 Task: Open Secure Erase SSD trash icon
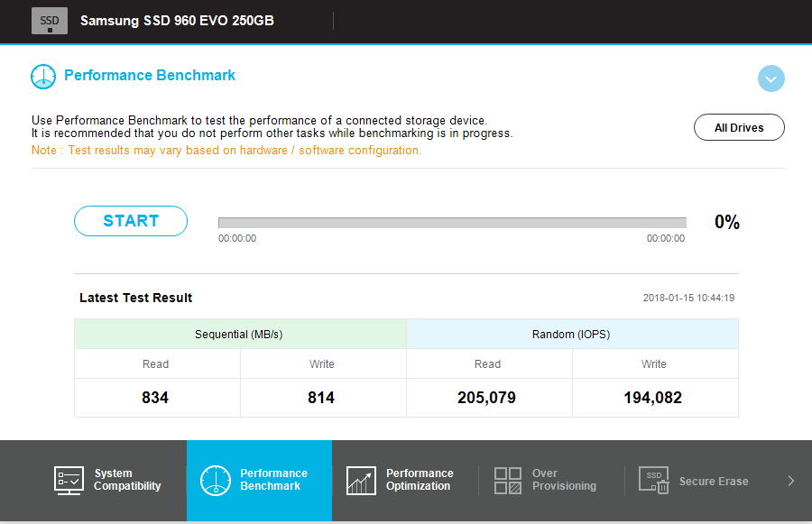654,480
